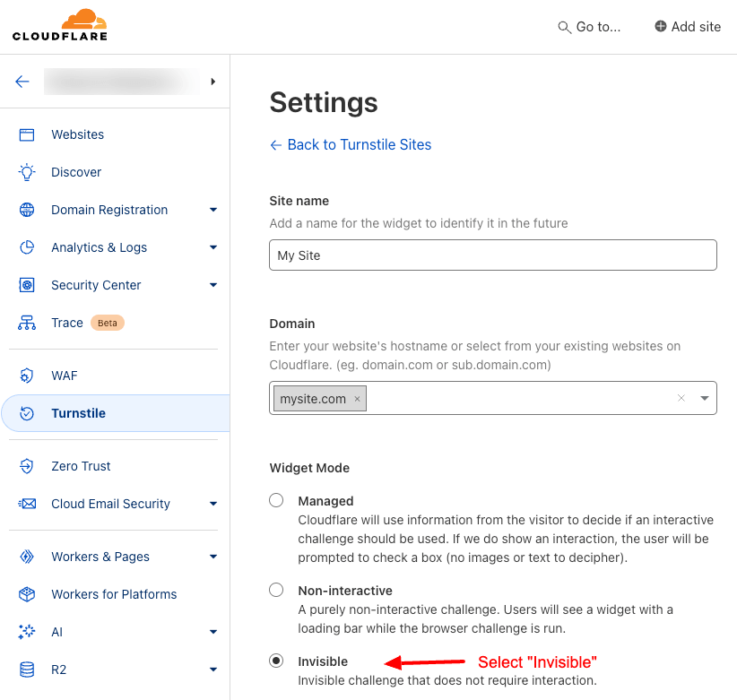The width and height of the screenshot is (737, 700).
Task: Remove the mysite.com domain tag
Action: tap(357, 399)
